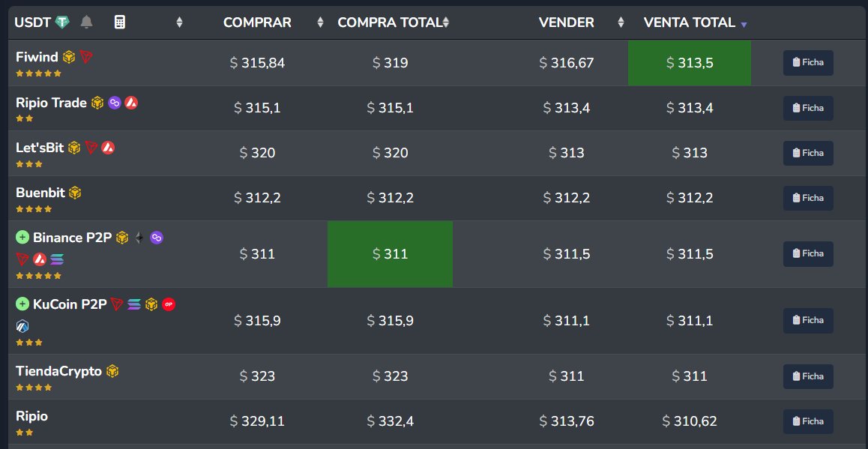The height and width of the screenshot is (449, 868).
Task: Click the Tron network icon next to Fiwind
Action: (x=85, y=56)
